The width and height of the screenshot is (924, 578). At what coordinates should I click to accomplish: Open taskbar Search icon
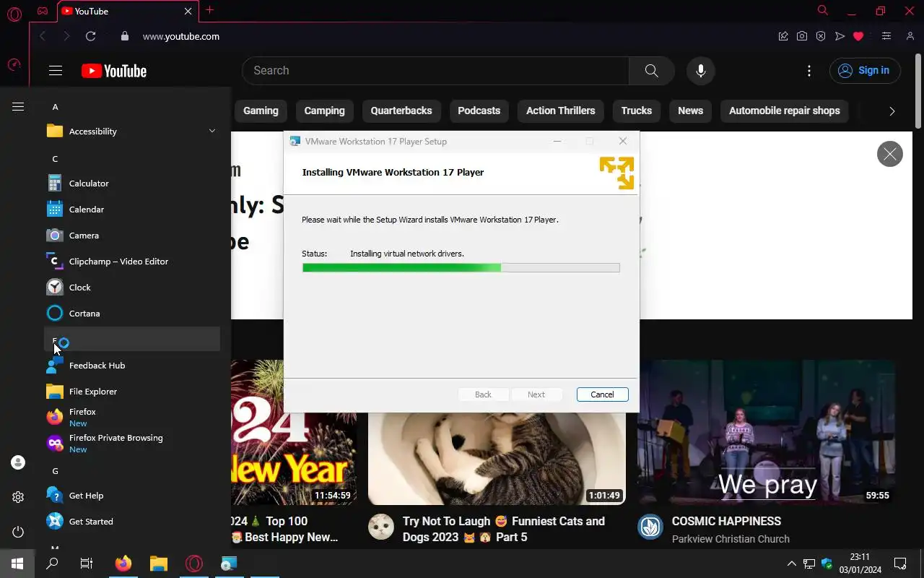52,564
